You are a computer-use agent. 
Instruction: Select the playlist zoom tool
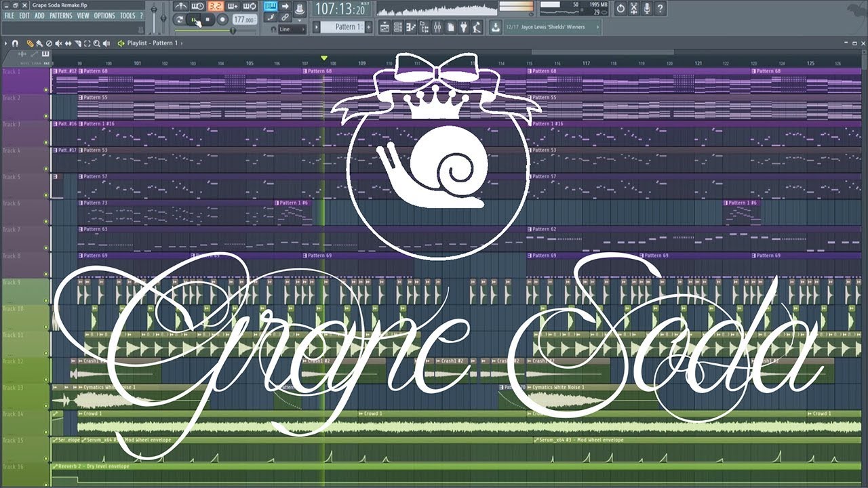click(96, 43)
